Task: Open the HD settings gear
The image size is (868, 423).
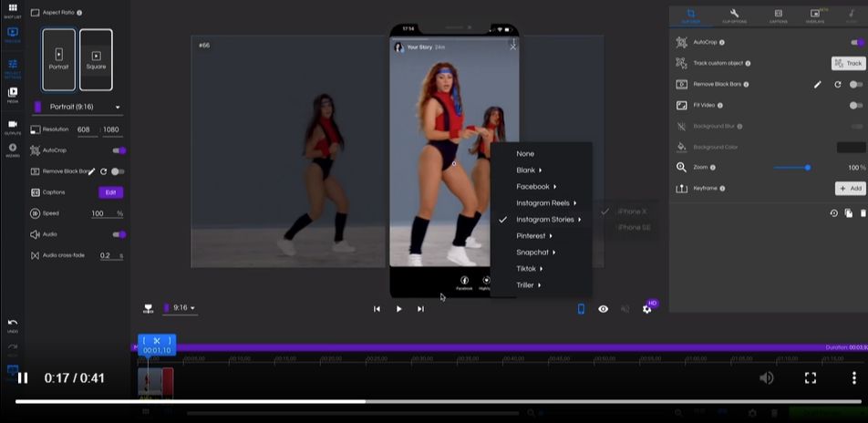Action: [647, 309]
